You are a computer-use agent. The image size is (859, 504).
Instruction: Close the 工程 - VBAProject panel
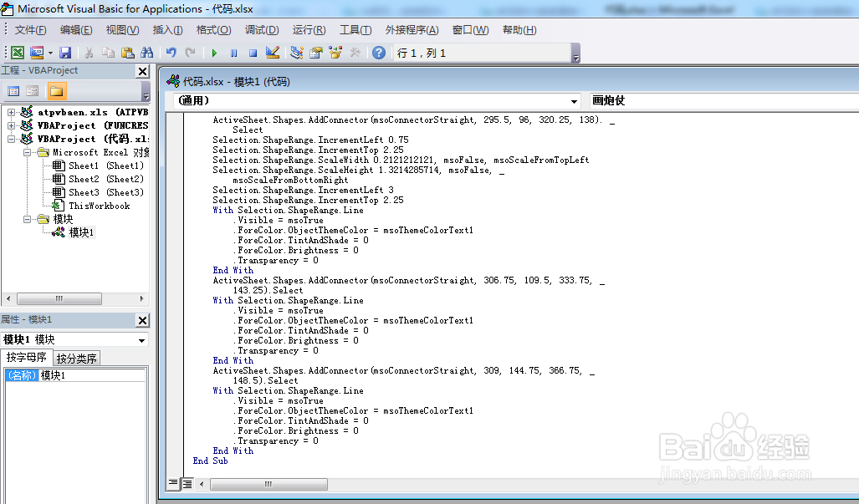[x=142, y=71]
